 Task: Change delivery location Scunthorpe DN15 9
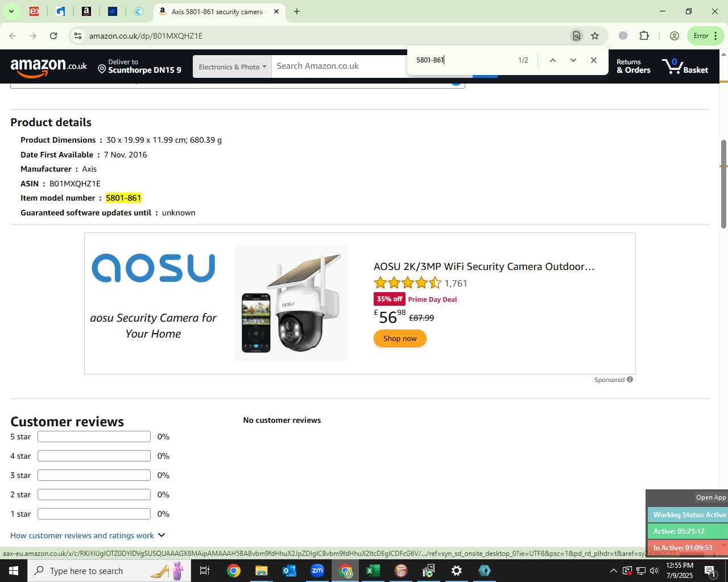click(x=139, y=66)
